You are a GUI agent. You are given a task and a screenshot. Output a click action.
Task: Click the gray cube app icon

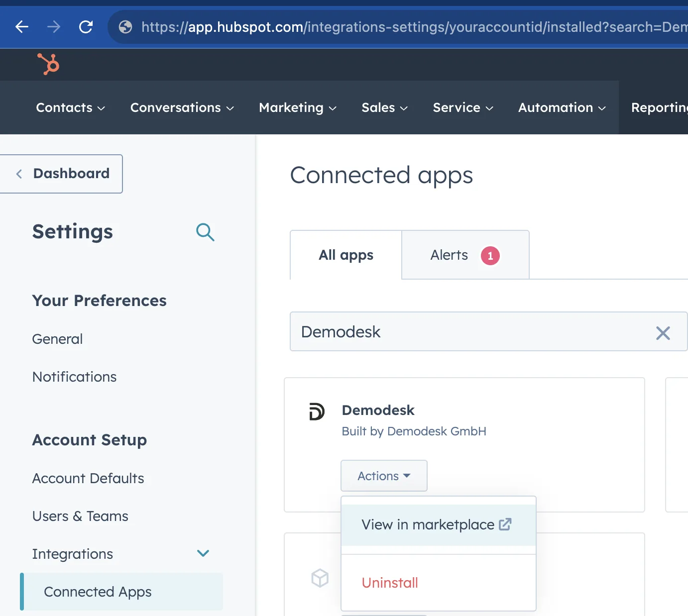(320, 578)
